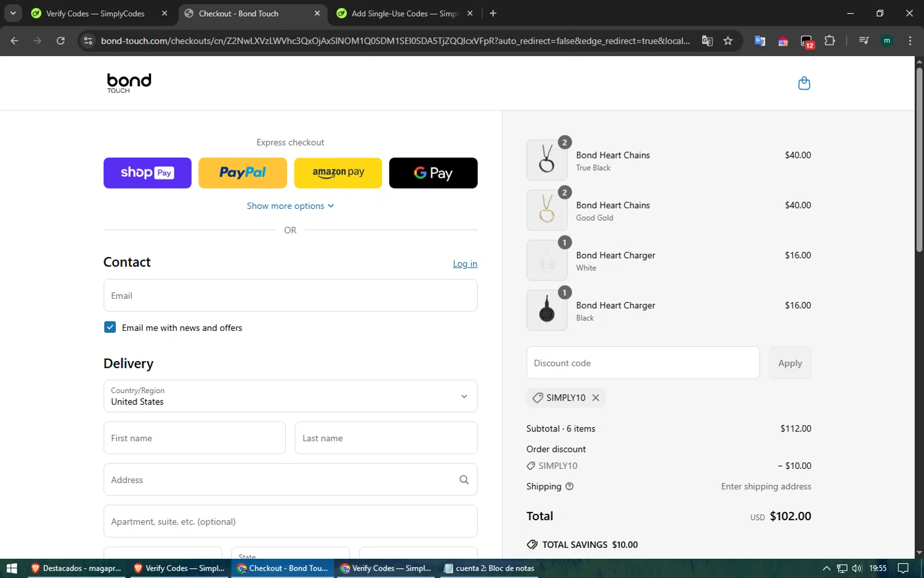Click the address search magnifier icon
This screenshot has height=578, width=924.
464,479
